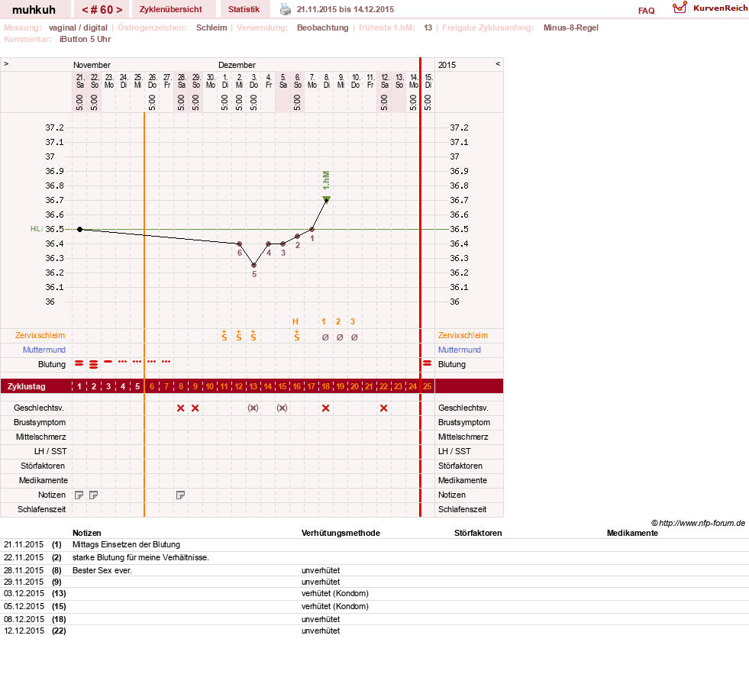Click the protected intercourse mark on day 13
This screenshot has width=749, height=700.
coord(253,408)
